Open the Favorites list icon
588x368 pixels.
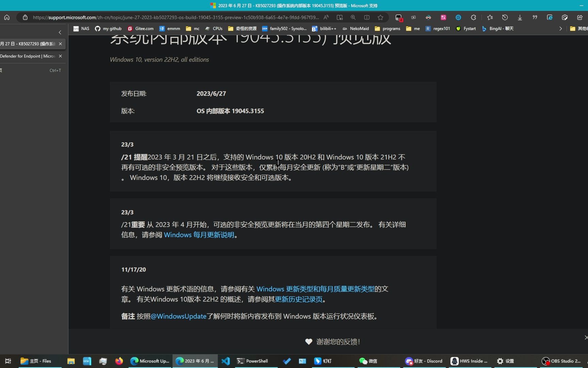[490, 17]
